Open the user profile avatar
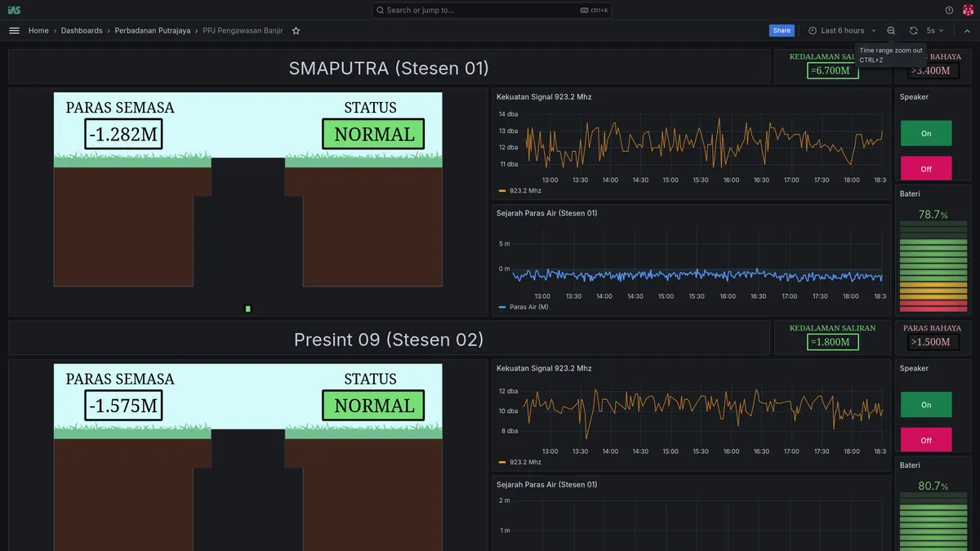The height and width of the screenshot is (551, 980). coord(968,10)
